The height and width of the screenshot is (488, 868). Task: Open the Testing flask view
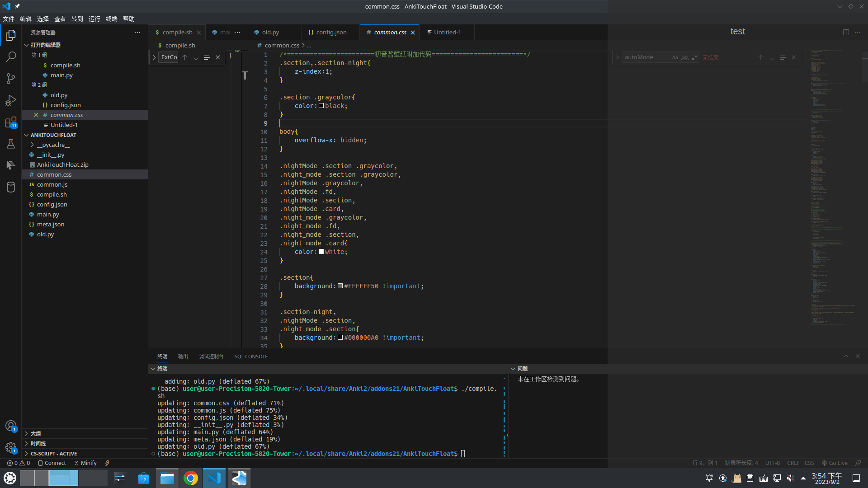click(x=11, y=144)
